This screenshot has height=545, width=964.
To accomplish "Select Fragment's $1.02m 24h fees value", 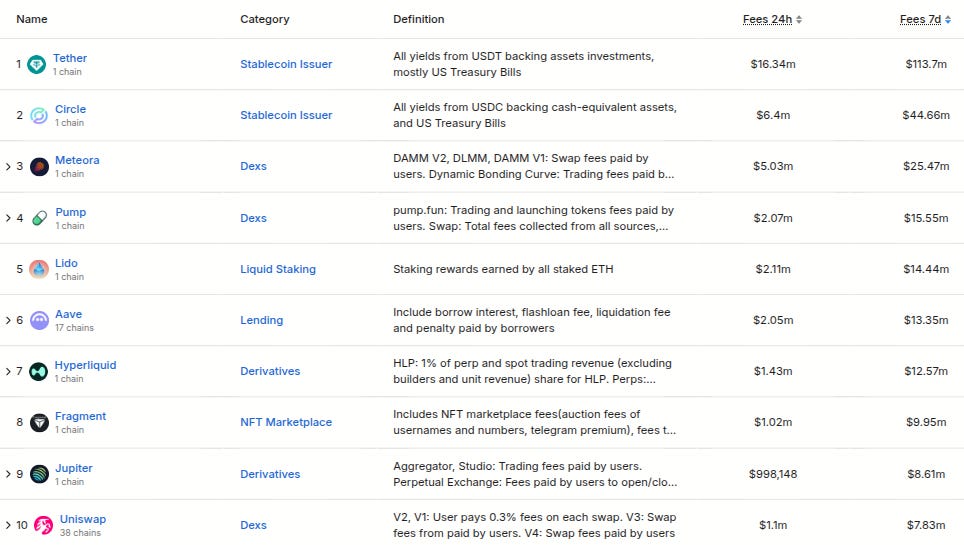I will pos(773,422).
